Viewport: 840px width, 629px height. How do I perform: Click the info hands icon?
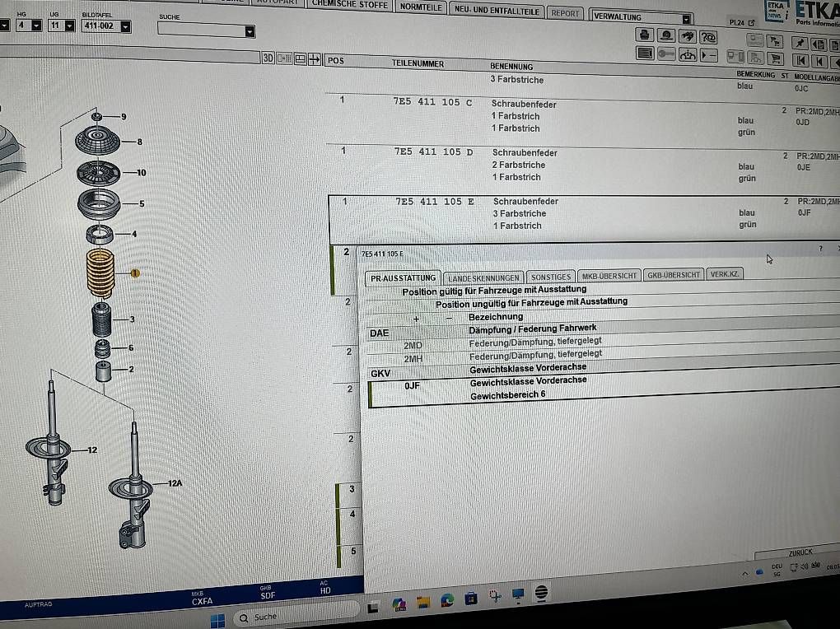(x=688, y=54)
